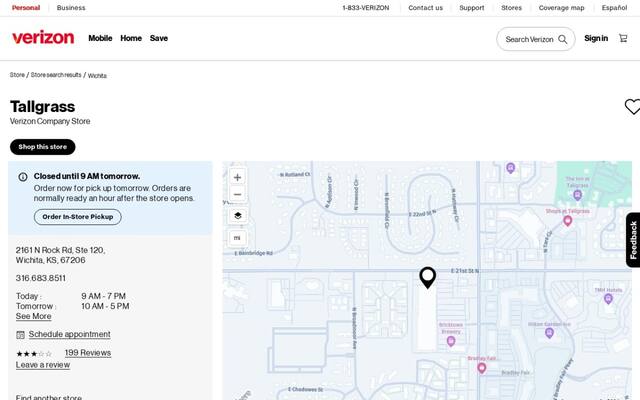
Task: Open Support link
Action: pos(472,8)
